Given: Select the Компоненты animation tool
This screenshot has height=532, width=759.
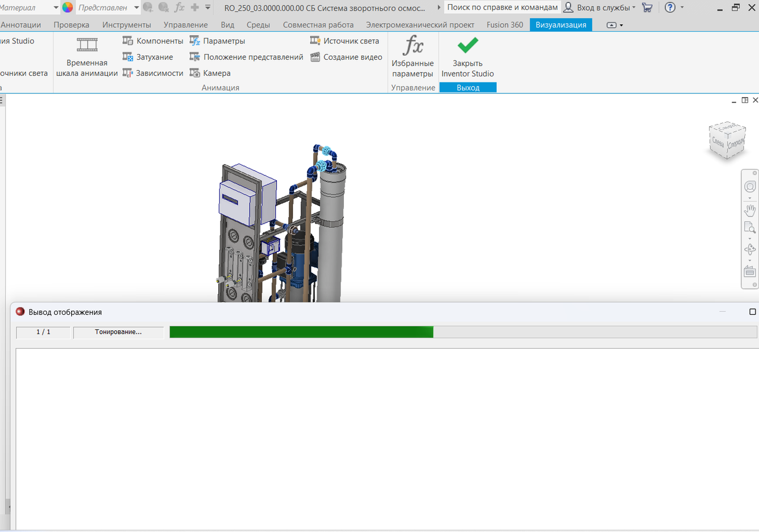Looking at the screenshot, I should (153, 41).
